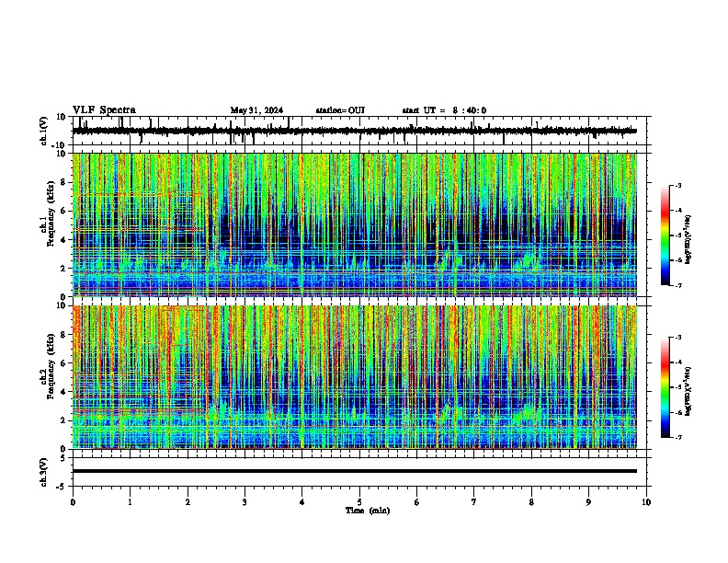Click the "6" kHz tick of ch.2 spectrogram

click(x=63, y=363)
